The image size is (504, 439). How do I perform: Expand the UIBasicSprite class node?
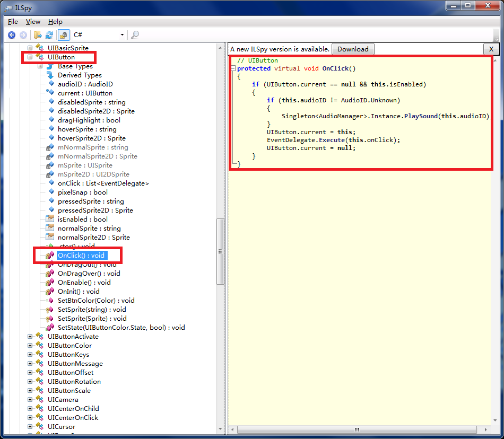point(30,48)
